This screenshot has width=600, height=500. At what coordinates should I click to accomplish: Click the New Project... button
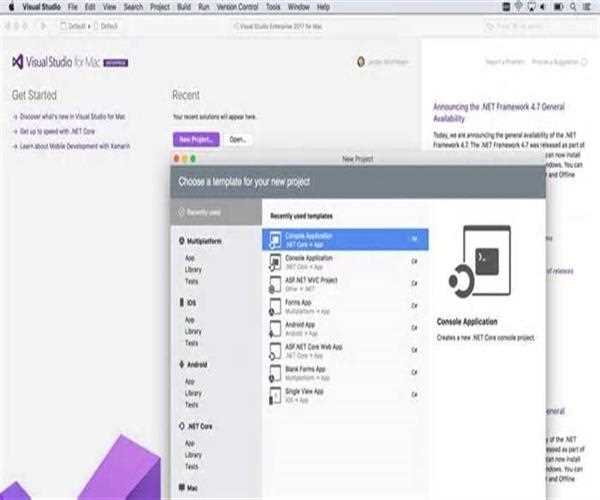pyautogui.click(x=196, y=139)
